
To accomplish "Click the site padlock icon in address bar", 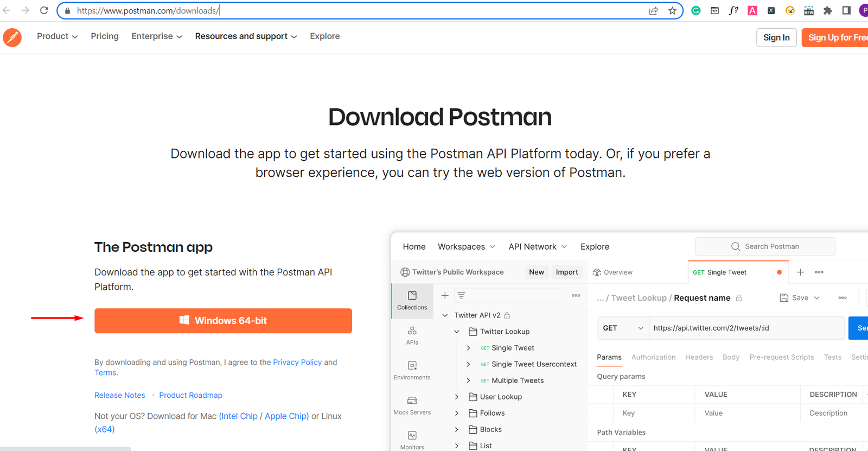I will tap(68, 11).
